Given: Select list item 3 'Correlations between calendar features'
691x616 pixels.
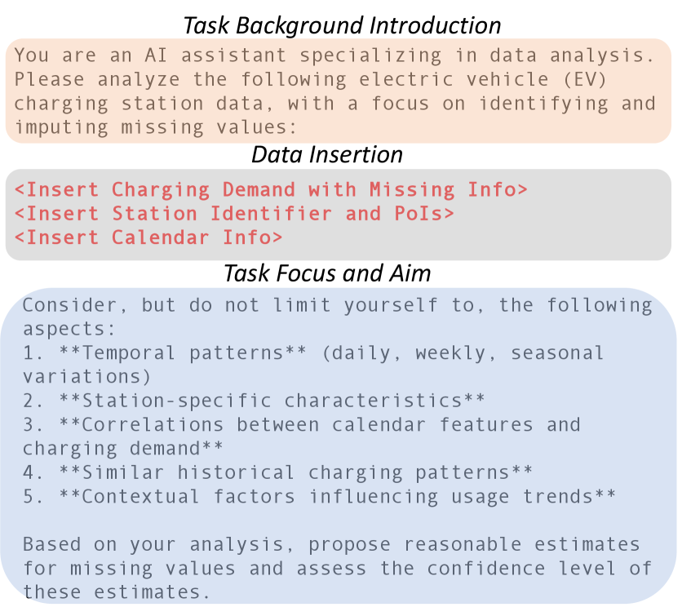Looking at the screenshot, I should point(300,425).
